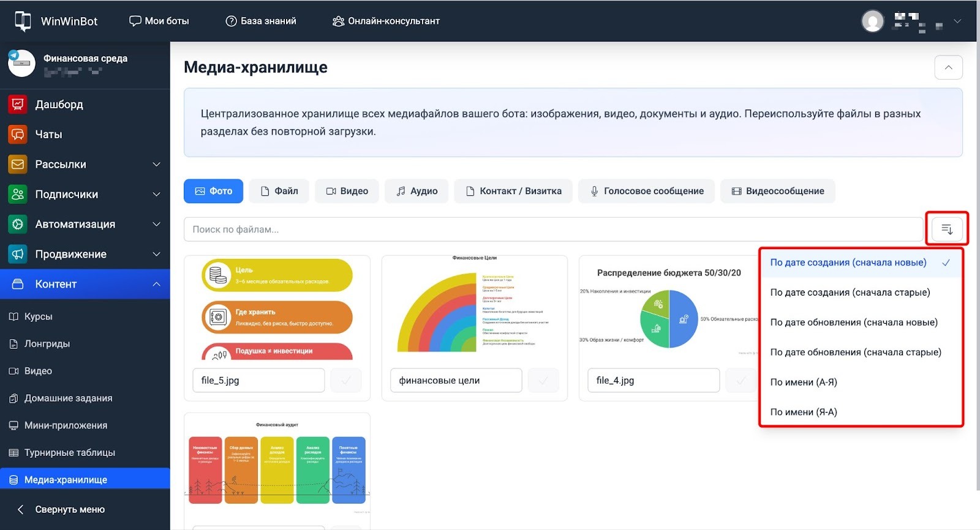Click the WinWinBot logo icon
This screenshot has height=530, width=980.
click(23, 21)
